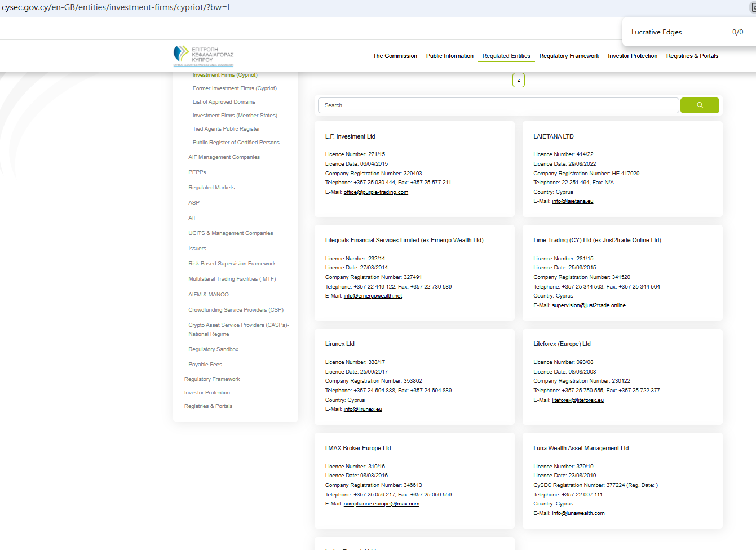Open Former Investment Firms (Cypriot) sidebar link
Screen dimensions: 756x550
(235, 88)
